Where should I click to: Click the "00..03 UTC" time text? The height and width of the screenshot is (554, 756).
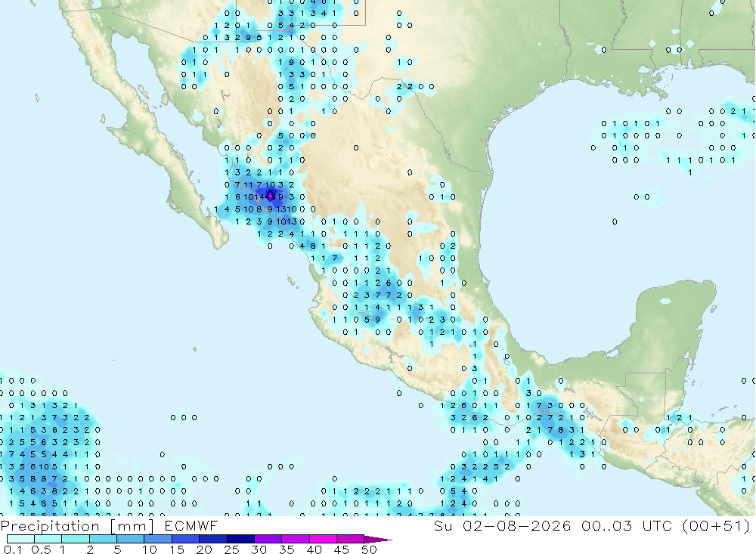coord(627,525)
